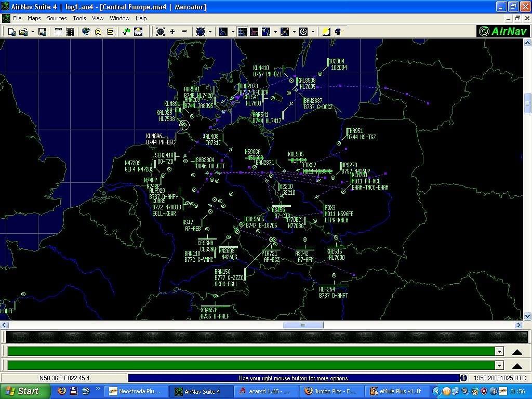Click the map icon with white arrow
The image size is (532, 399).
(x=265, y=32)
